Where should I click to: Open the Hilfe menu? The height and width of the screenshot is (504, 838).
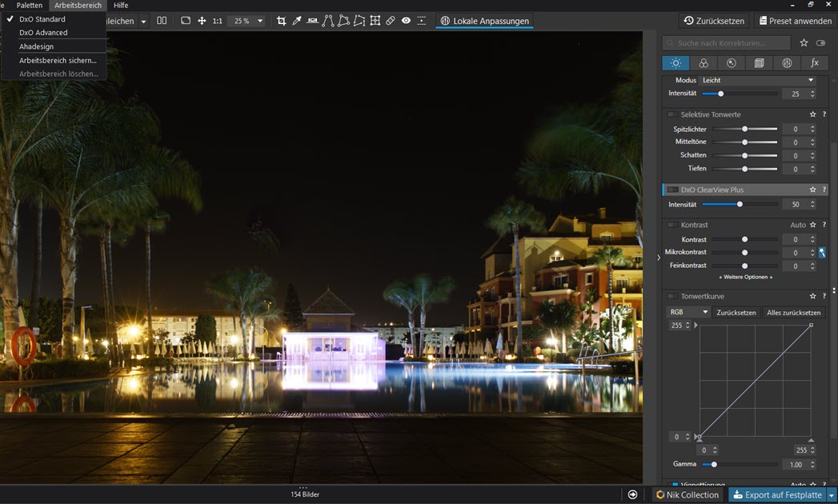[x=121, y=6]
